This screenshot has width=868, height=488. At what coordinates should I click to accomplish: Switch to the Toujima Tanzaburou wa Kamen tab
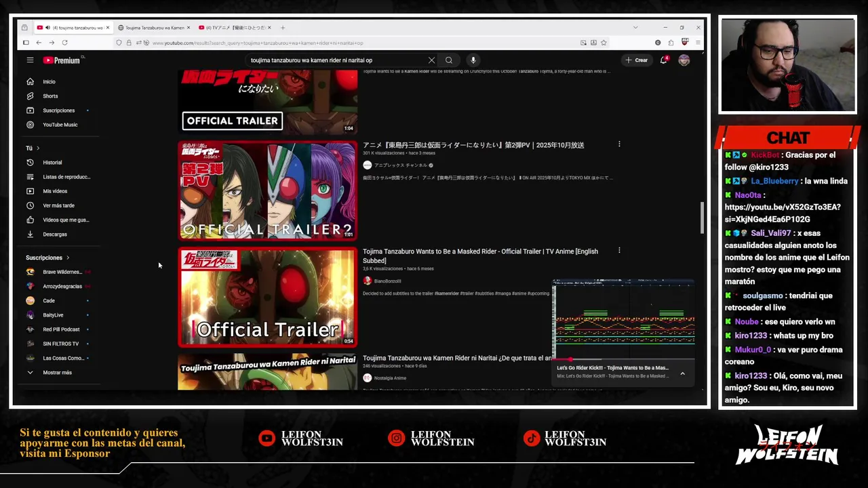[155, 28]
